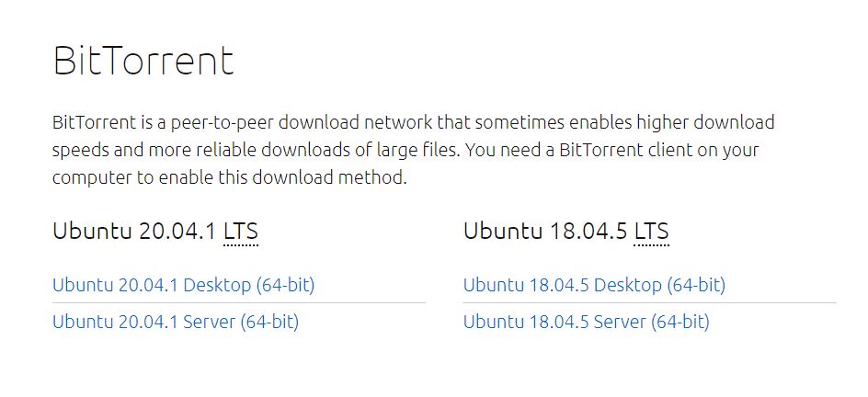Select the Ubuntu 20.04.1 heading text
The width and height of the screenshot is (868, 397).
pyautogui.click(x=134, y=231)
